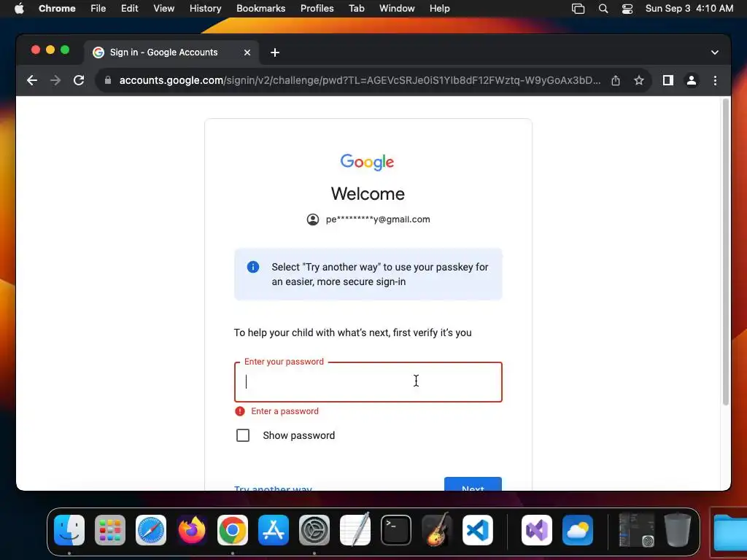Tick the Show password checkbox
Image resolution: width=747 pixels, height=560 pixels.
coord(243,435)
